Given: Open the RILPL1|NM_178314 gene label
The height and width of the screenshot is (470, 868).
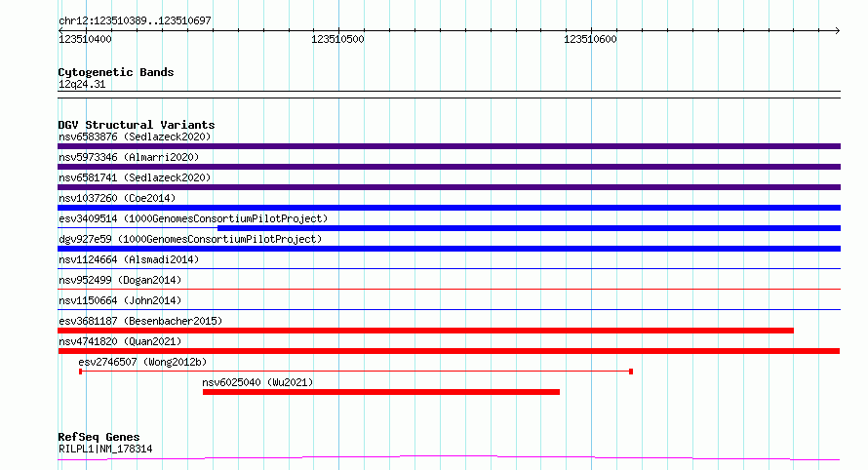Looking at the screenshot, I should 105,449.
